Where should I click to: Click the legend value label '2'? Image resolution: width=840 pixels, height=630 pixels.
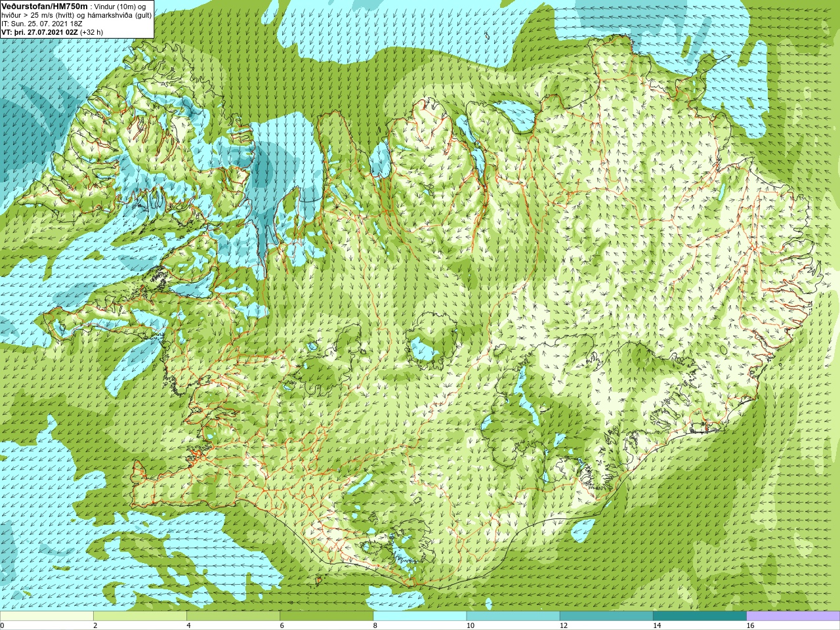tap(95, 626)
